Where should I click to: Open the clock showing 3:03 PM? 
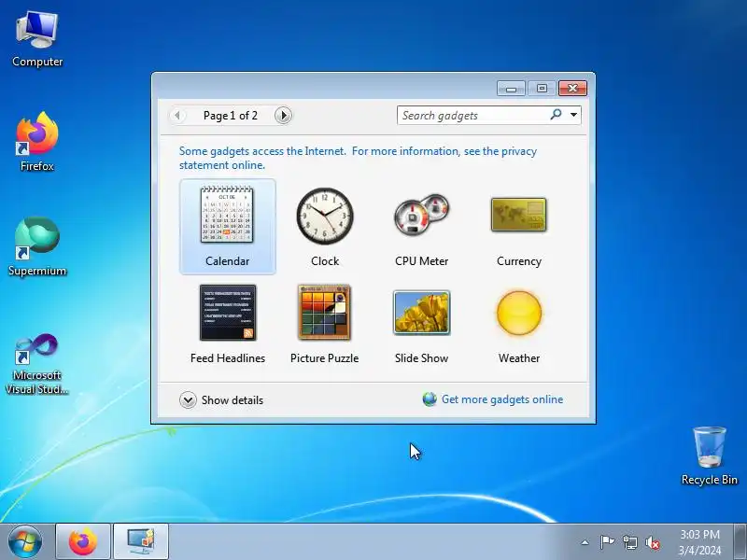click(699, 542)
